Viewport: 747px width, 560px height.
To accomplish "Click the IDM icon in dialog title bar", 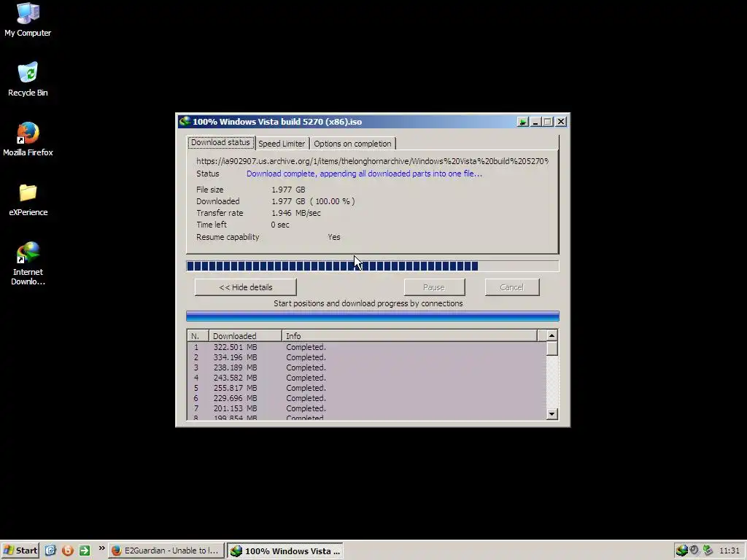I will click(x=185, y=122).
